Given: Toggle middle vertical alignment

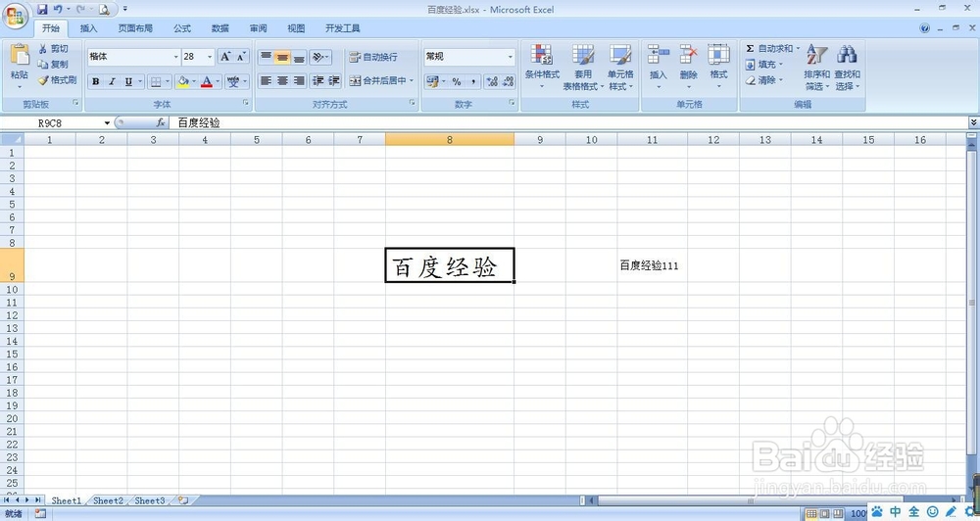Looking at the screenshot, I should click(x=282, y=57).
